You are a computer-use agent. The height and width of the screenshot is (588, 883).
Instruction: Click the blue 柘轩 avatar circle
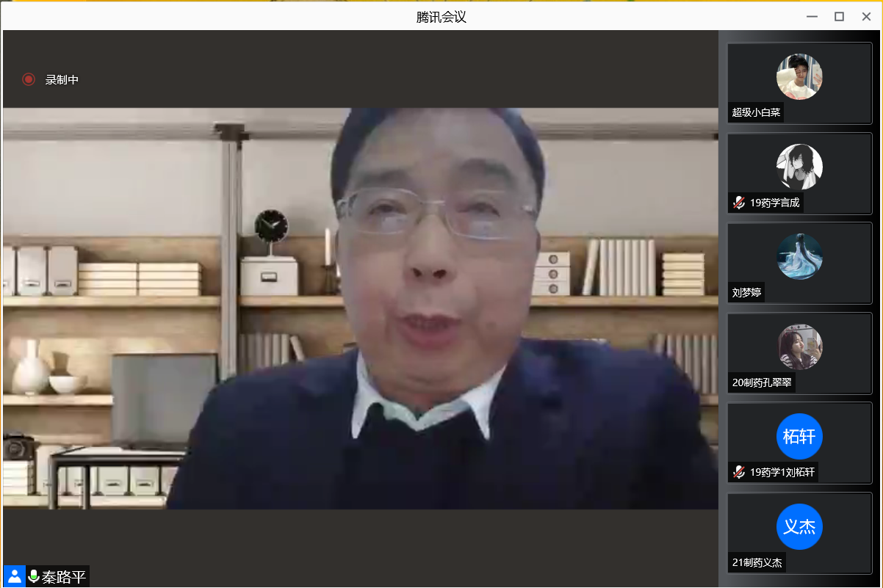point(799,436)
